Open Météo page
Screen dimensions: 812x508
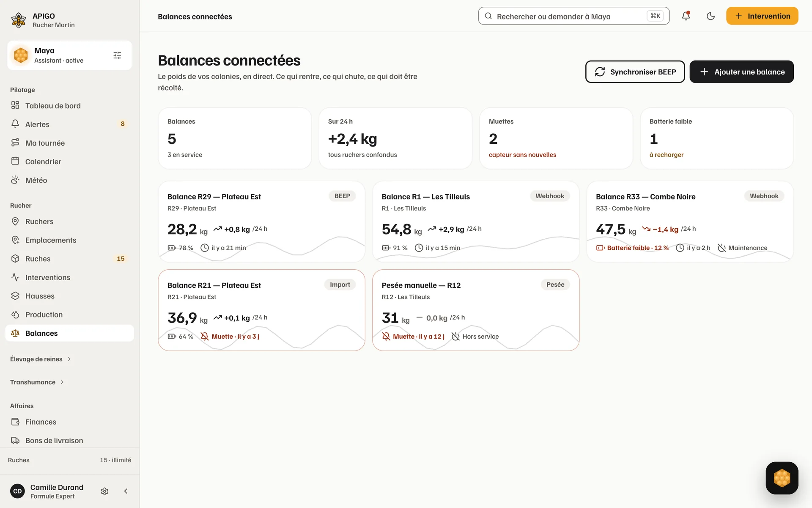pos(69,180)
